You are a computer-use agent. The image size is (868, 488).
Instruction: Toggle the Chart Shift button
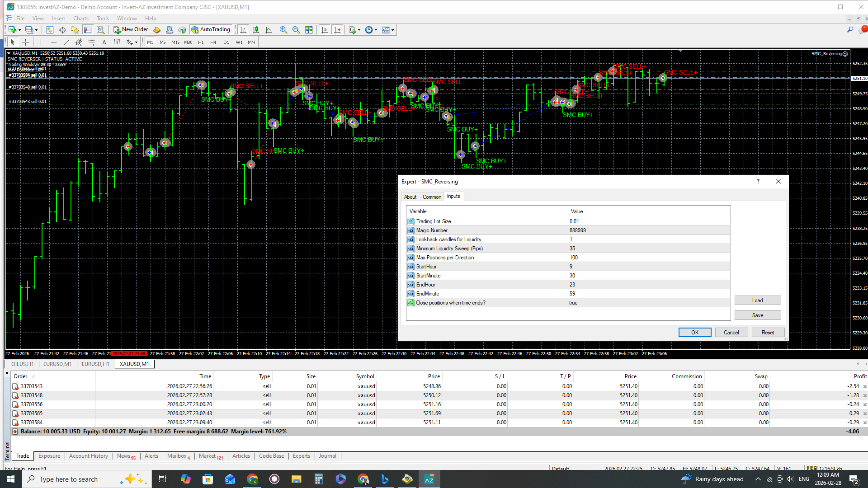[337, 30]
